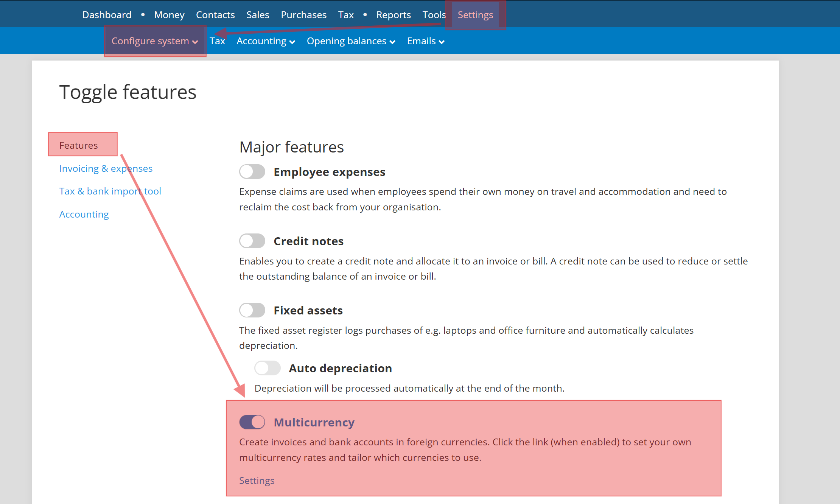Select the Features sidebar tab

[x=78, y=145]
